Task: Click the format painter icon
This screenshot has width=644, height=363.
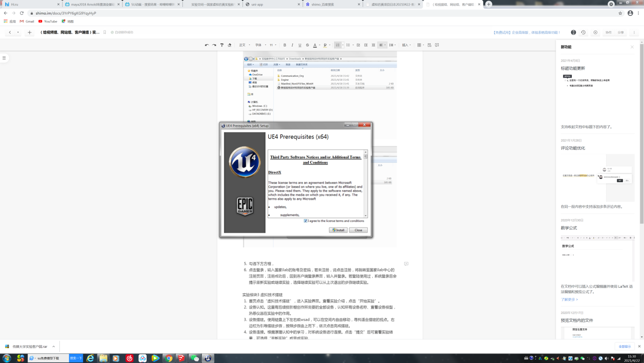Action: click(222, 45)
